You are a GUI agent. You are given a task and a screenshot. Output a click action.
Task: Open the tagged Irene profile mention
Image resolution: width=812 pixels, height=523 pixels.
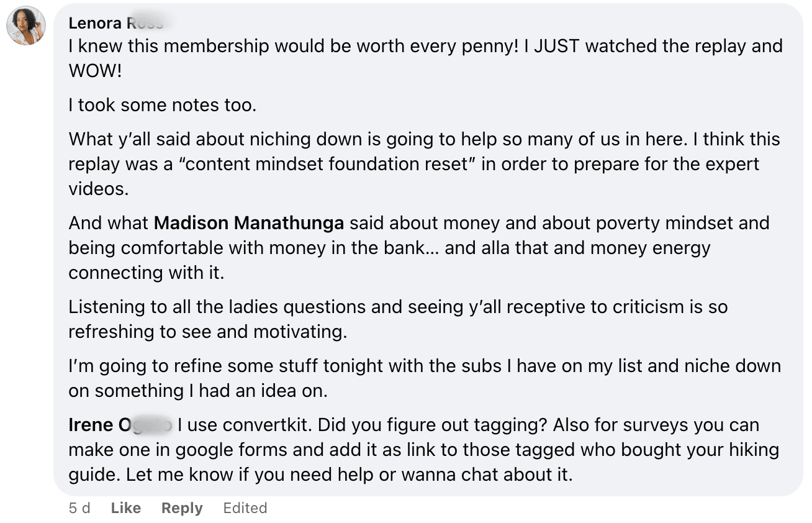pos(119,425)
